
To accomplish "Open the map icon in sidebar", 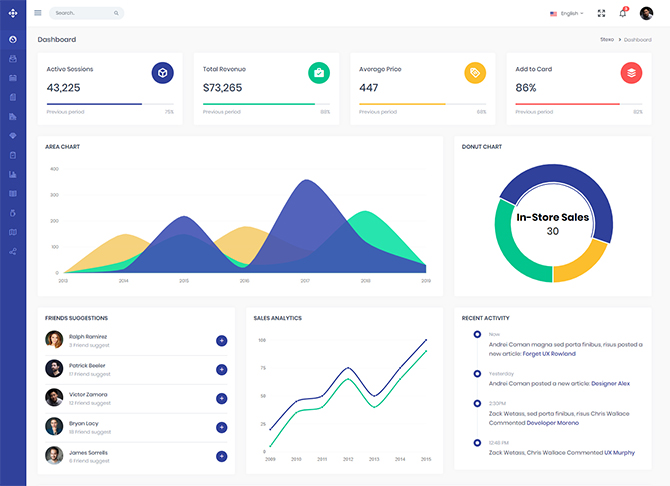I will (x=13, y=232).
